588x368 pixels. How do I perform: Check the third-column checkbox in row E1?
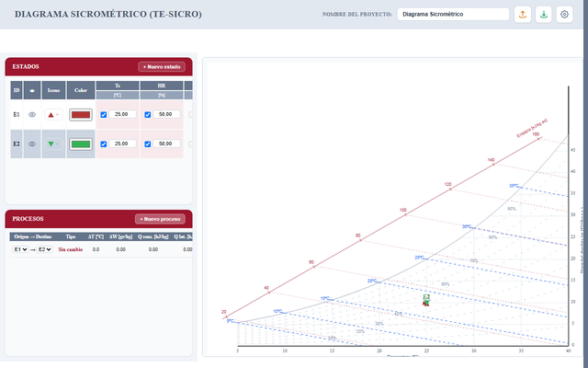click(190, 115)
